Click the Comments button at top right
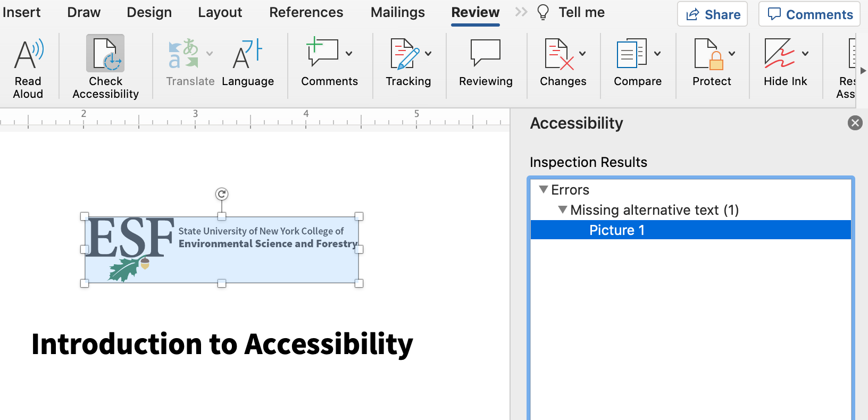The image size is (868, 420). (x=809, y=14)
